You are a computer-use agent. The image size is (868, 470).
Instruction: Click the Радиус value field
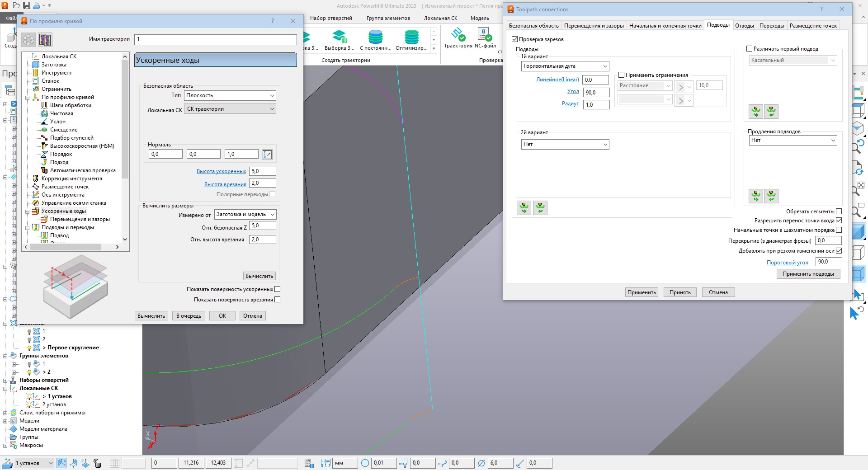[x=596, y=104]
